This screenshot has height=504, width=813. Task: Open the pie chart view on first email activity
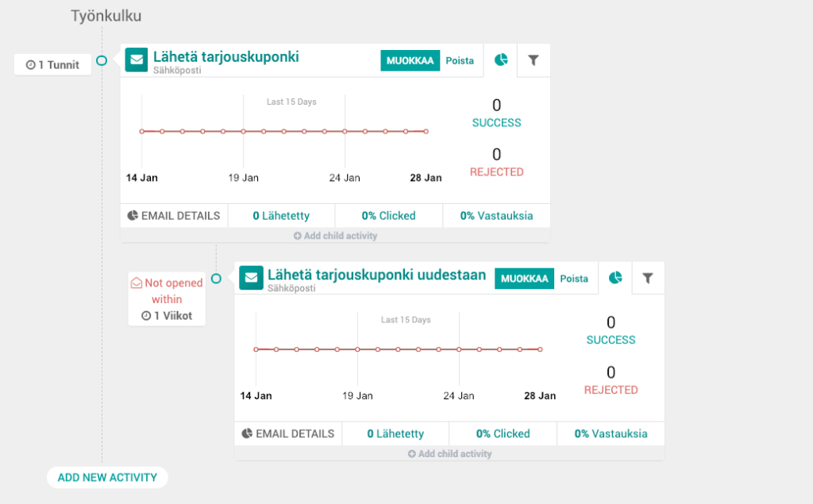[x=501, y=60]
